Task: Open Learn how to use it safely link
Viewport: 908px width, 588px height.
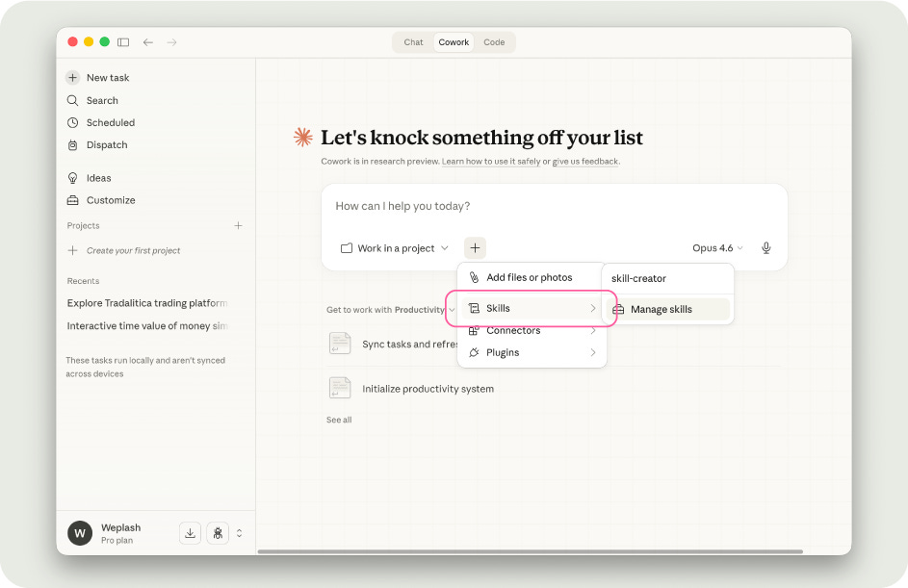Action: [491, 162]
